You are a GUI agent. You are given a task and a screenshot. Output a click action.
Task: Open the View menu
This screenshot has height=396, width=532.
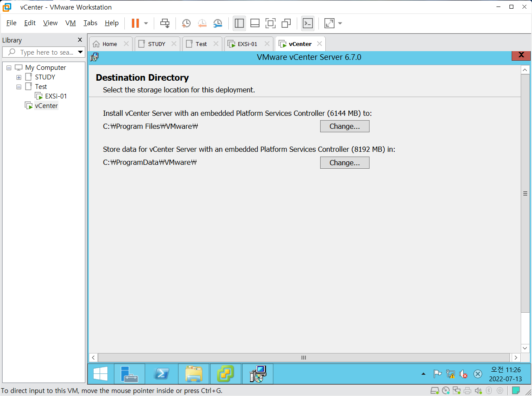click(50, 23)
